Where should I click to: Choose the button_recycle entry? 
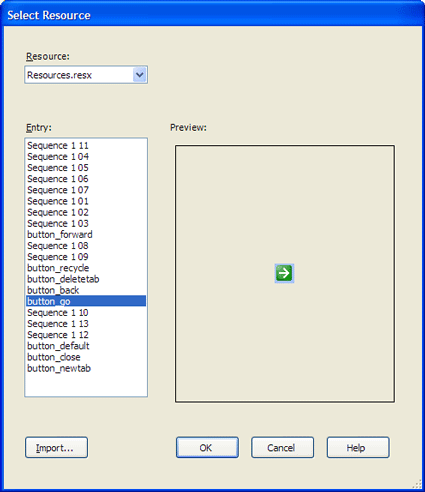click(86, 268)
